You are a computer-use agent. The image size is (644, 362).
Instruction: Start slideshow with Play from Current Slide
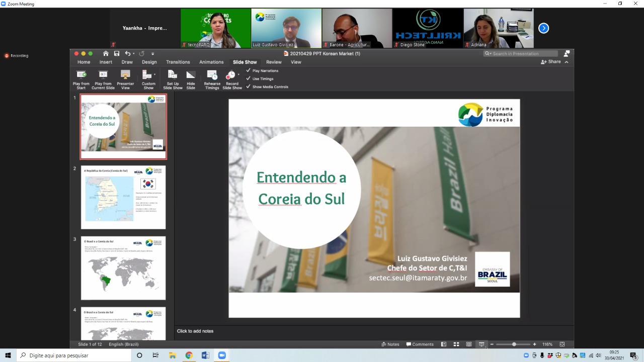click(x=103, y=75)
